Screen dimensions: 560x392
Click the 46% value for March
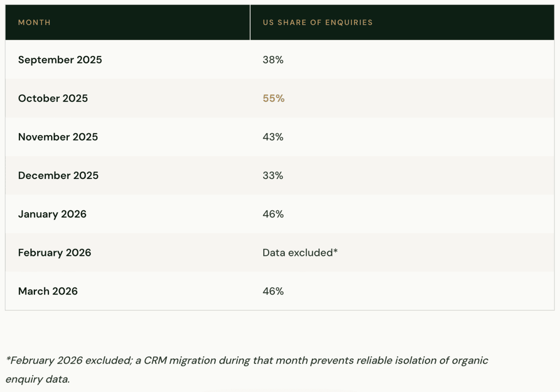coord(273,291)
